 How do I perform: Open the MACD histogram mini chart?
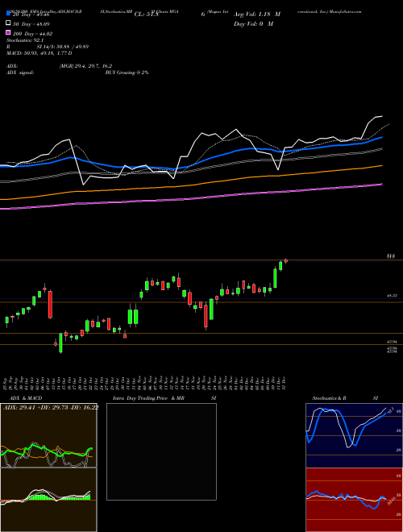click(48, 499)
